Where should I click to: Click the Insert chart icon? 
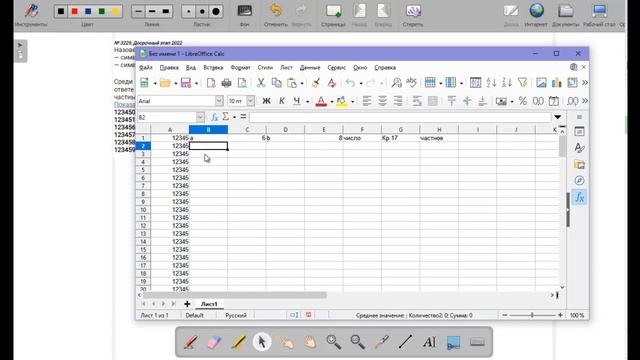pos(557,83)
